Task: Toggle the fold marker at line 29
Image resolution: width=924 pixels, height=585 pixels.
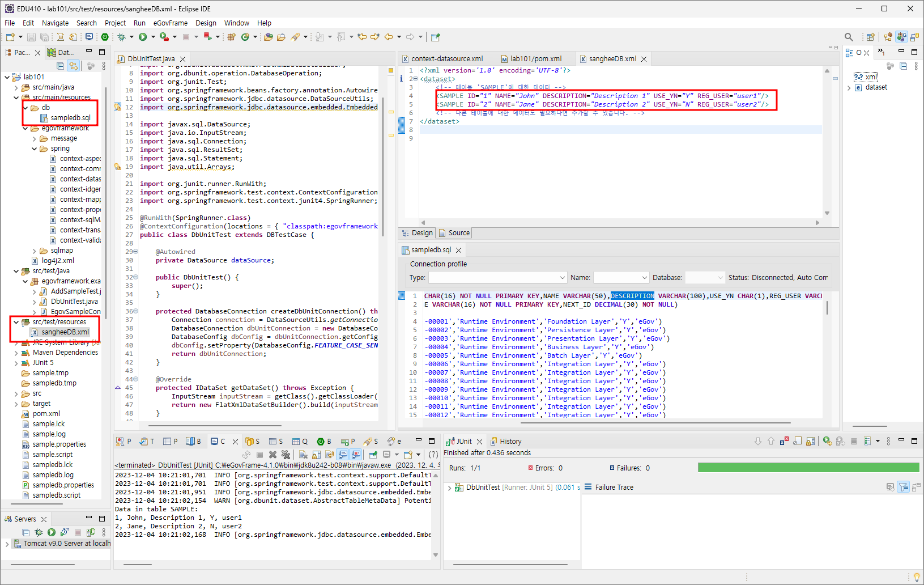Action: click(x=135, y=252)
